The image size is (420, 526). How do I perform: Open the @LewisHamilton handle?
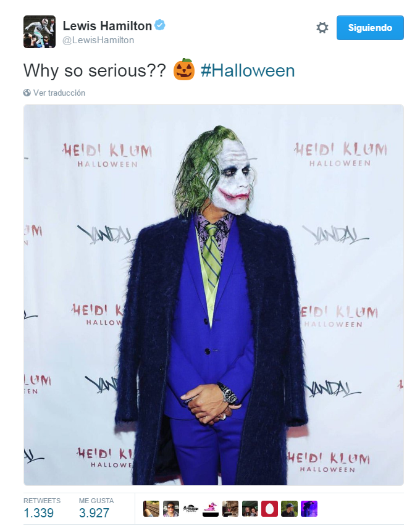98,40
